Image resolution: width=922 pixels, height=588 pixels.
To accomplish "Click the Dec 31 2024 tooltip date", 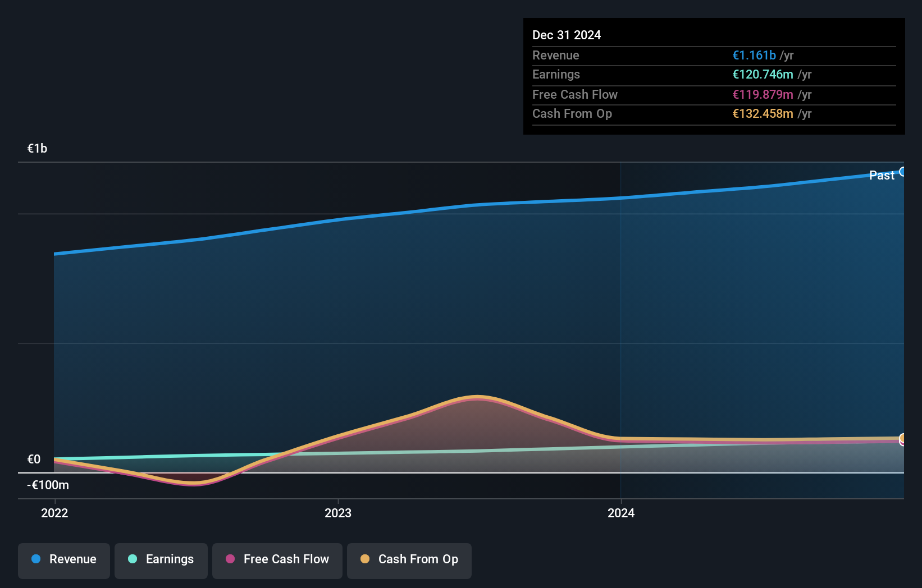I will pyautogui.click(x=567, y=35).
